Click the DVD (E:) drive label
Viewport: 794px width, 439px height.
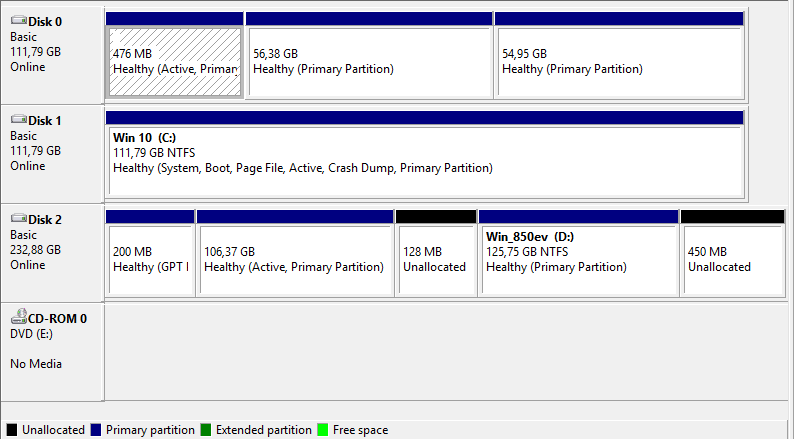click(31, 335)
